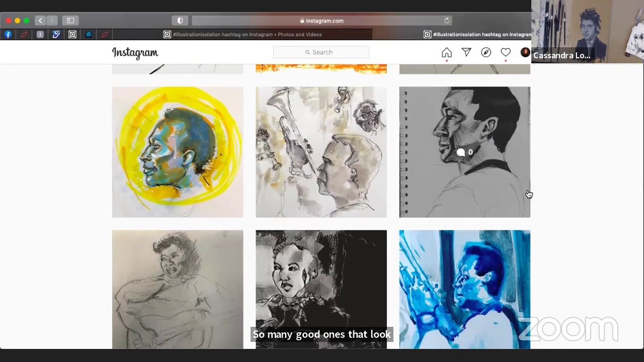Image resolution: width=644 pixels, height=362 pixels.
Task: Click Cassandra Lo... Zoom video thumbnail
Action: (x=588, y=31)
